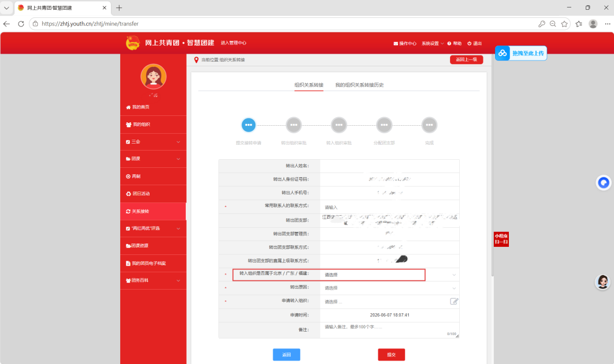The height and width of the screenshot is (364, 614).
Task: Switch to the 我的组织关系转接历史 tab
Action: pyautogui.click(x=359, y=85)
